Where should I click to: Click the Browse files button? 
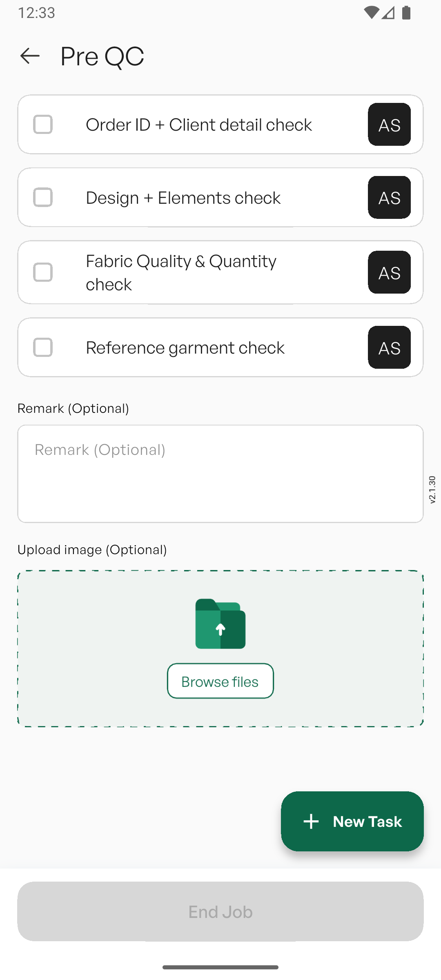(x=220, y=681)
